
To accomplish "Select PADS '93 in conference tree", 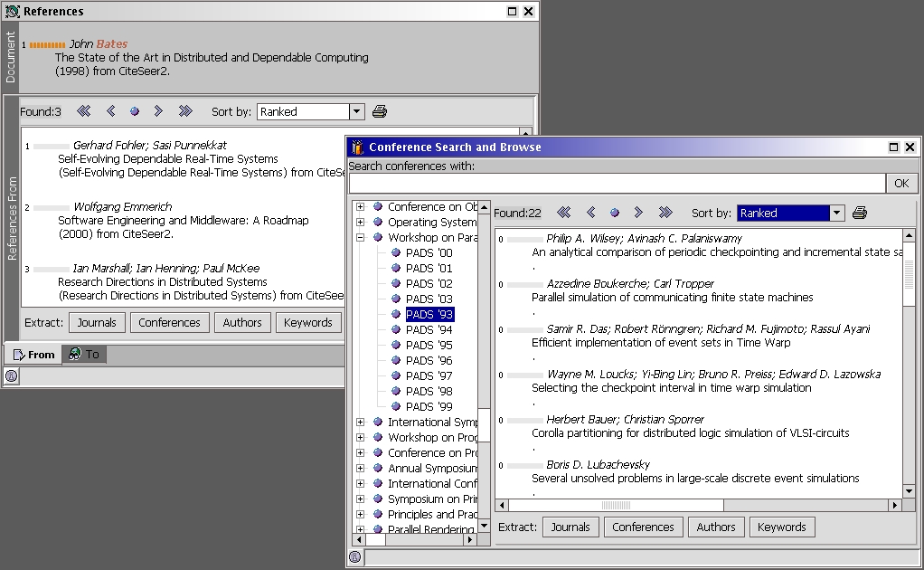I will tap(429, 314).
